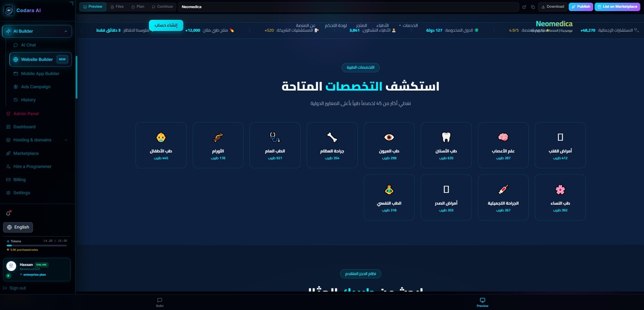Open the Marketplace section
The height and width of the screenshot is (310, 644).
tap(26, 153)
